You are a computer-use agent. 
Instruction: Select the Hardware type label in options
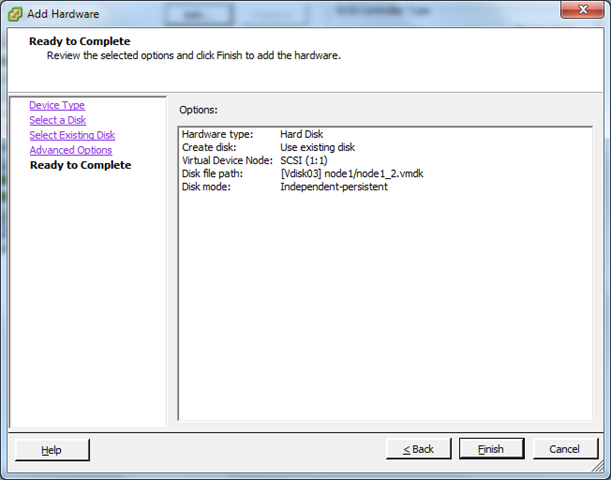tap(217, 134)
